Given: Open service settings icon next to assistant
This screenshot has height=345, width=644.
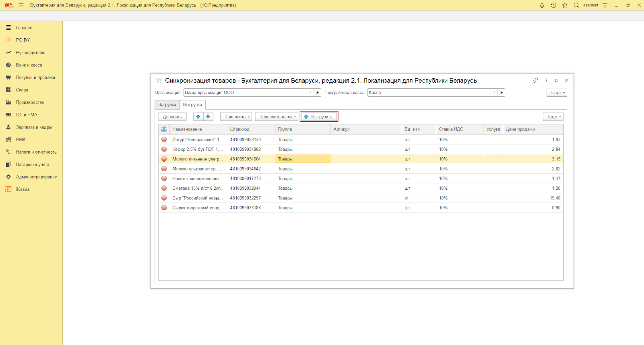Looking at the screenshot, I should pyautogui.click(x=605, y=5).
